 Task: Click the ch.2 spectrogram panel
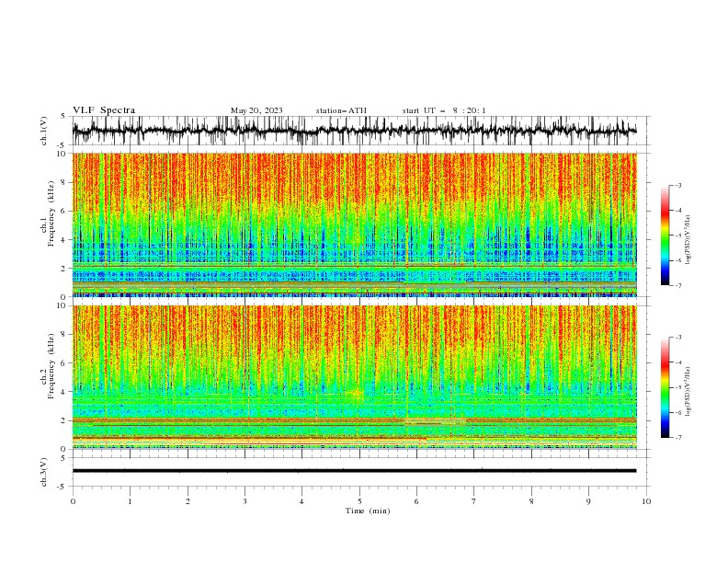coord(355,377)
